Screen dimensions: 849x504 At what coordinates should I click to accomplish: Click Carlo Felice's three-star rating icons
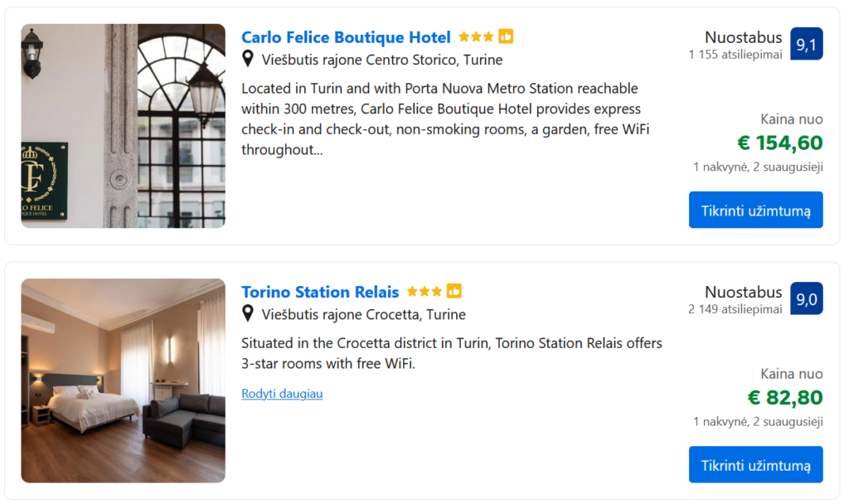[476, 37]
